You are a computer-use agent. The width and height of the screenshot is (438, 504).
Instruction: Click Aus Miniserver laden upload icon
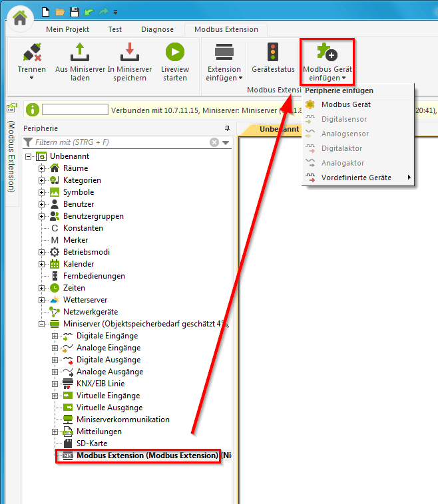(80, 53)
